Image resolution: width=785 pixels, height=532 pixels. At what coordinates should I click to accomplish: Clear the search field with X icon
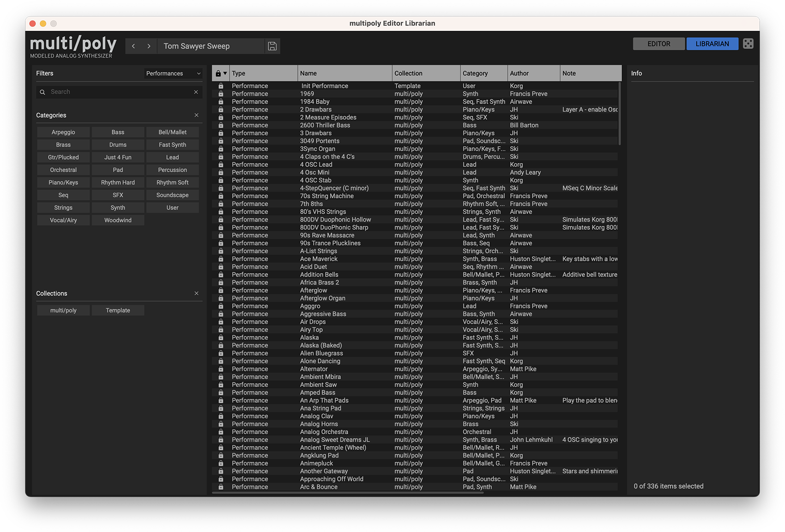[x=196, y=92]
